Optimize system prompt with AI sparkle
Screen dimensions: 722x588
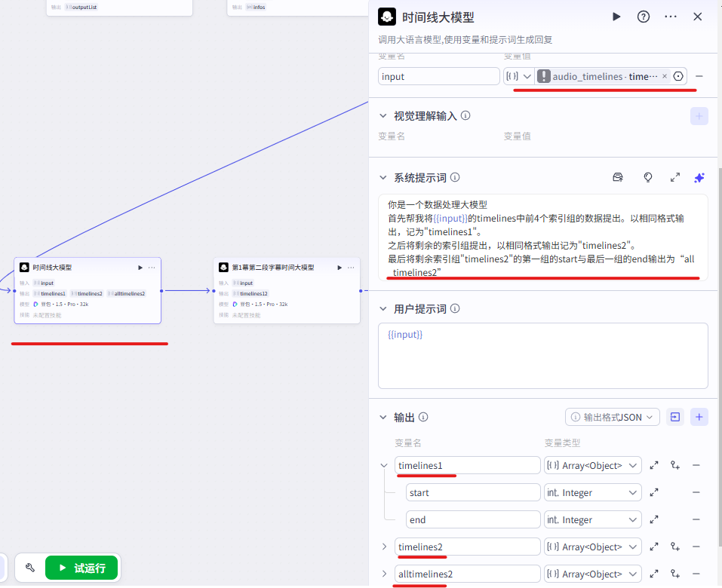[699, 178]
